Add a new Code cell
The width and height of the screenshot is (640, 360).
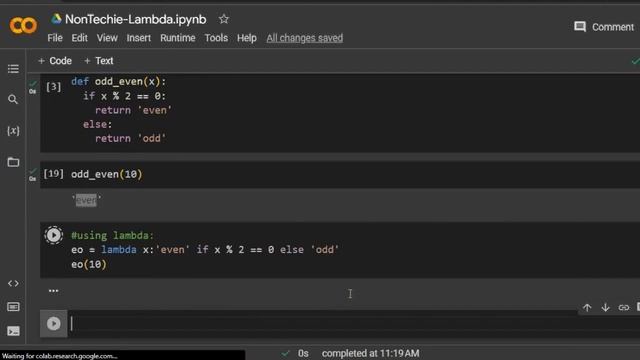point(55,61)
